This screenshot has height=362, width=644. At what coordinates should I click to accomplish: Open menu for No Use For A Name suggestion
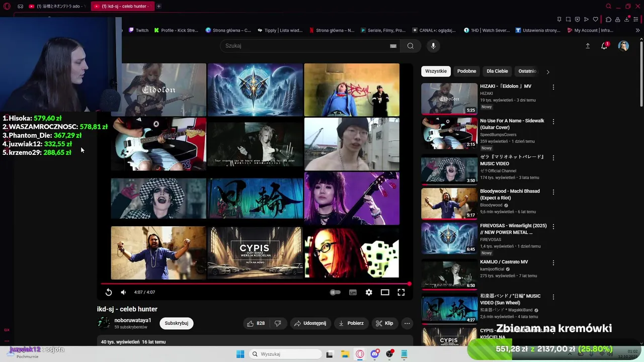[553, 122]
